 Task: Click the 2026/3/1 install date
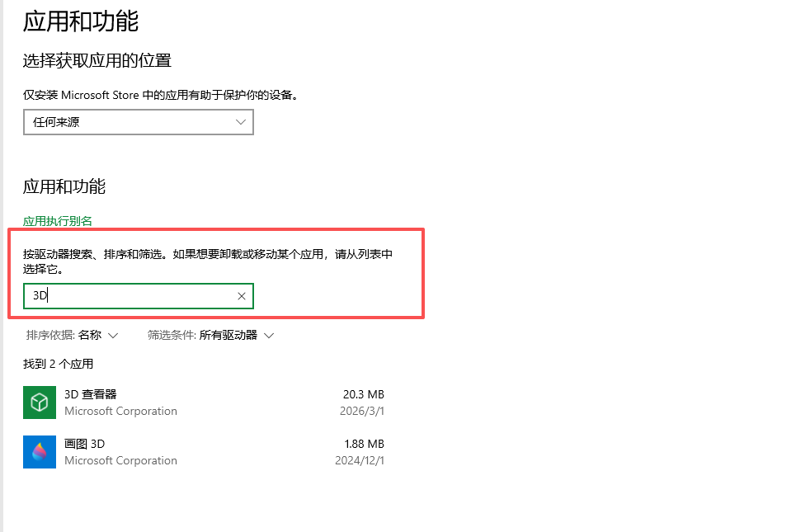pos(362,411)
